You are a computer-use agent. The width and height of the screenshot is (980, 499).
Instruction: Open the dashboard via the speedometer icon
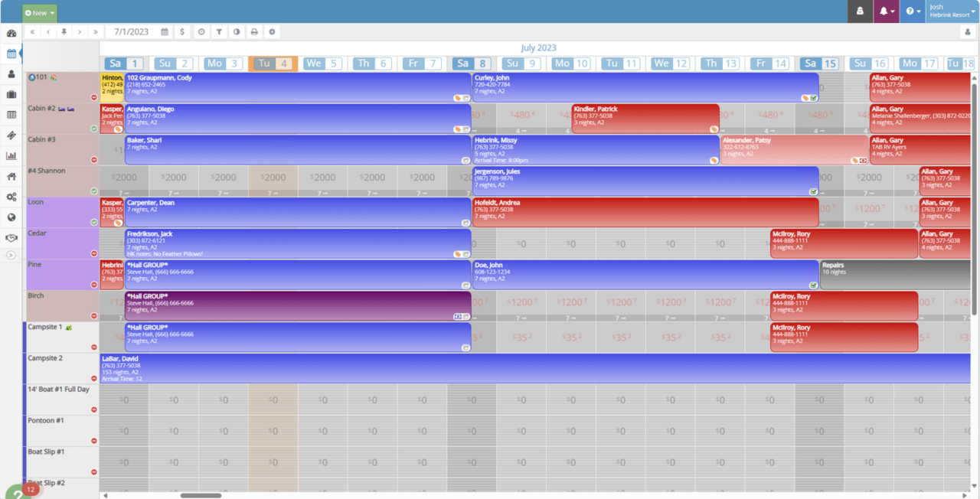click(x=11, y=34)
